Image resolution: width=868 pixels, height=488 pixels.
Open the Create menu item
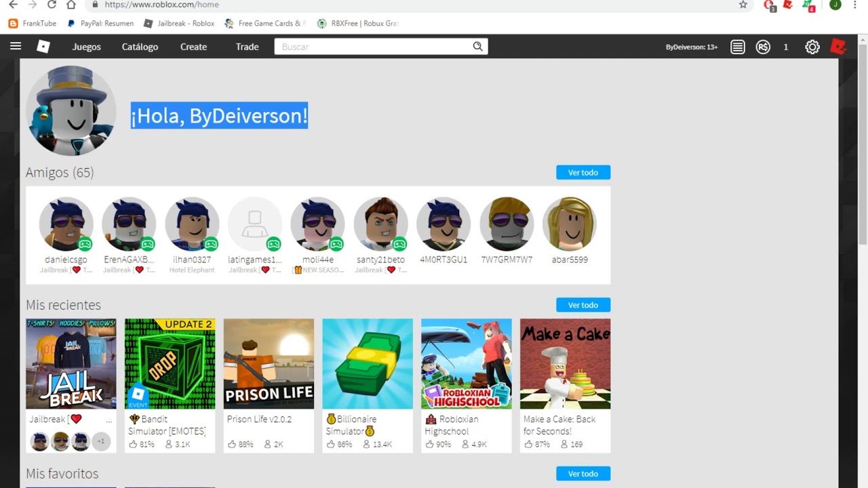[193, 47]
